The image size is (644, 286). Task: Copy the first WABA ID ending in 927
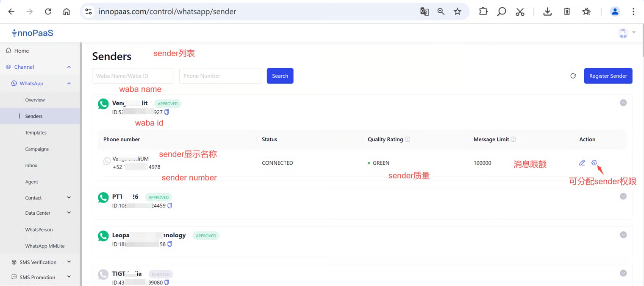tap(167, 112)
